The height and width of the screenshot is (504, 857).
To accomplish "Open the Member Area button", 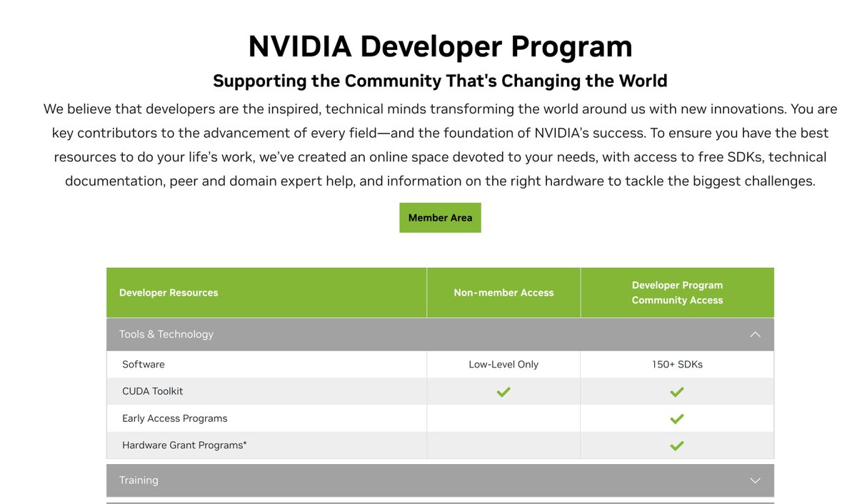I will point(440,218).
